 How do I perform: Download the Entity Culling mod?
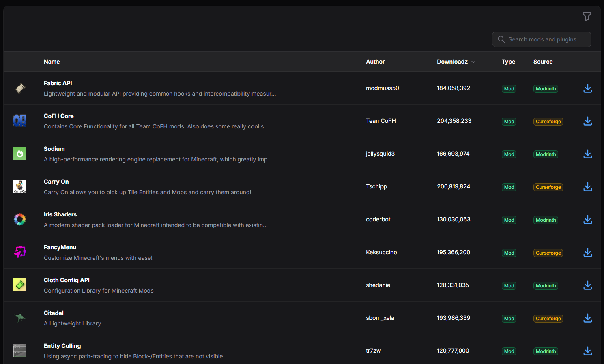point(587,351)
